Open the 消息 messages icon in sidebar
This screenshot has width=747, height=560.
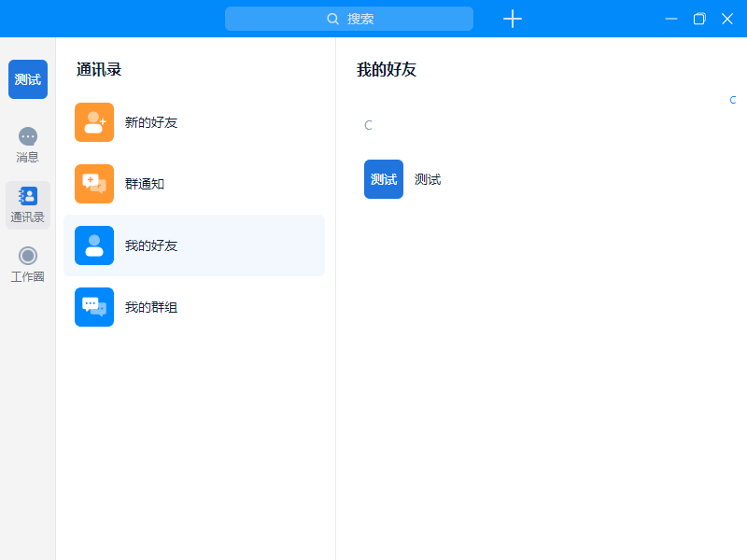[28, 137]
